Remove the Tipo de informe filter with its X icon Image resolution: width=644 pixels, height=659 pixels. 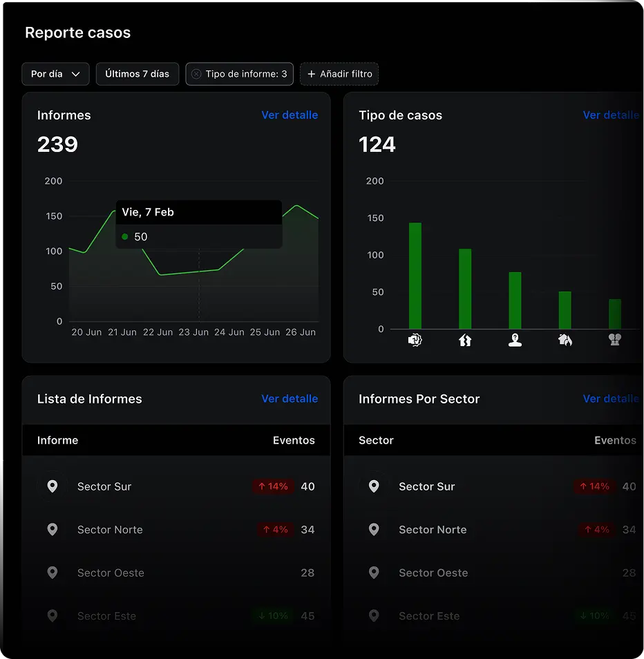click(x=196, y=74)
